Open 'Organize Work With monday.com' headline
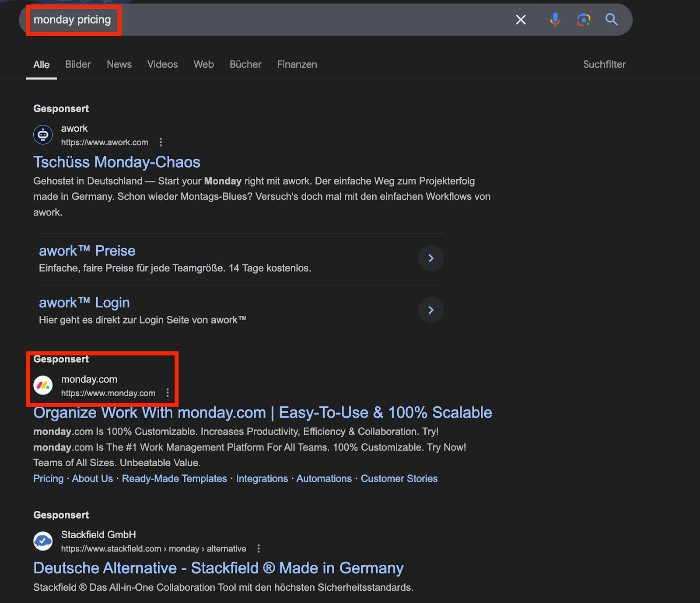 click(x=262, y=413)
